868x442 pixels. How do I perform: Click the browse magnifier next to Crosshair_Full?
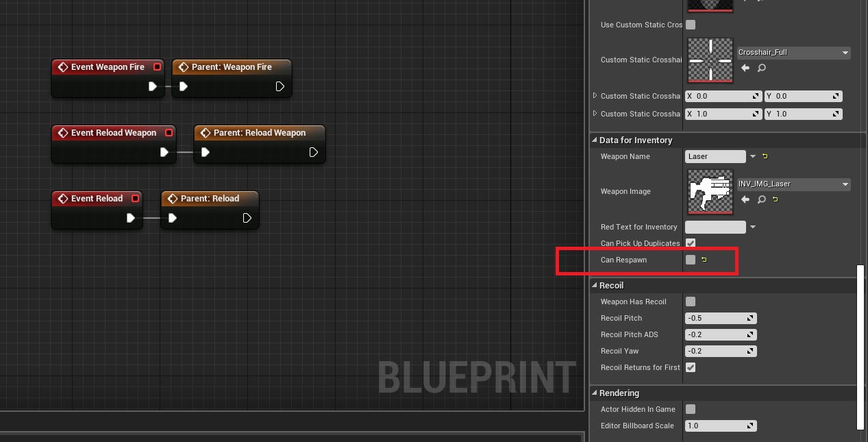[x=761, y=68]
